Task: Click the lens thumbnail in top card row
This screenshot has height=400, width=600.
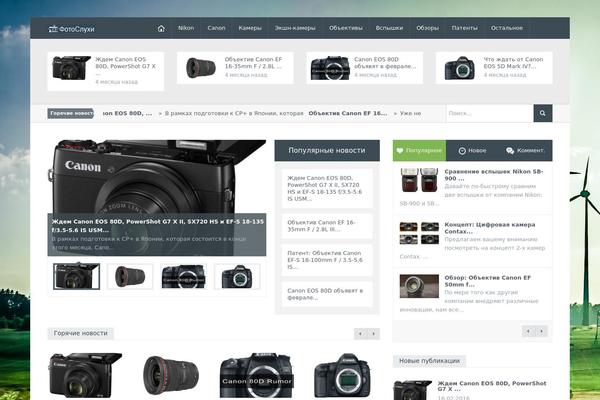Action: pos(201,68)
